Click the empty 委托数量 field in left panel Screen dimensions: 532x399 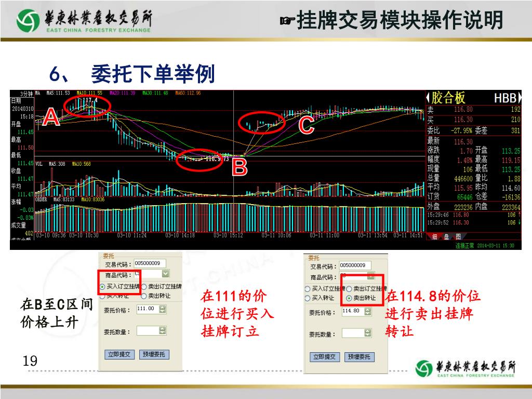click(148, 331)
